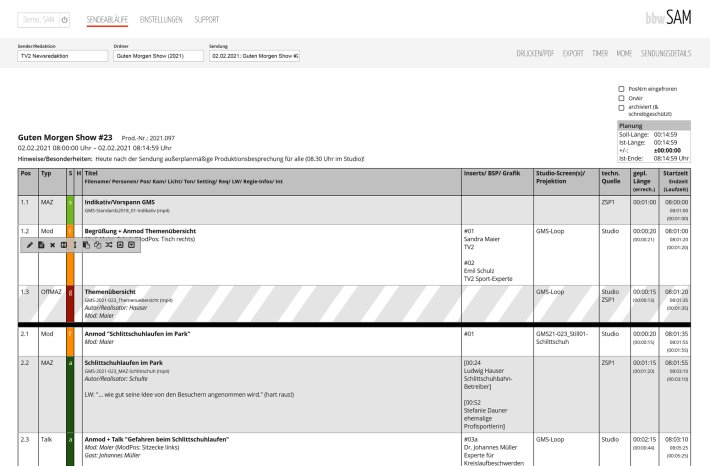Click the show title 'Guten Morgen Show #23'
Image resolution: width=710 pixels, height=466 pixels.
click(x=65, y=138)
